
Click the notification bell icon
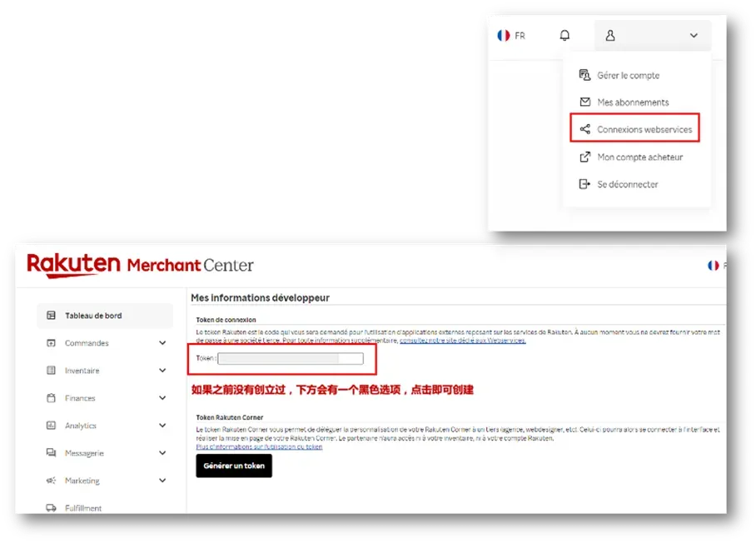(x=565, y=35)
